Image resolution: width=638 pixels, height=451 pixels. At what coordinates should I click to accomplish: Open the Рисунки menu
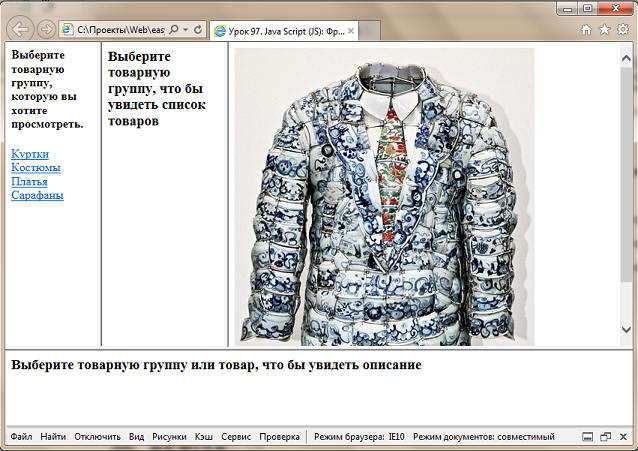[169, 437]
